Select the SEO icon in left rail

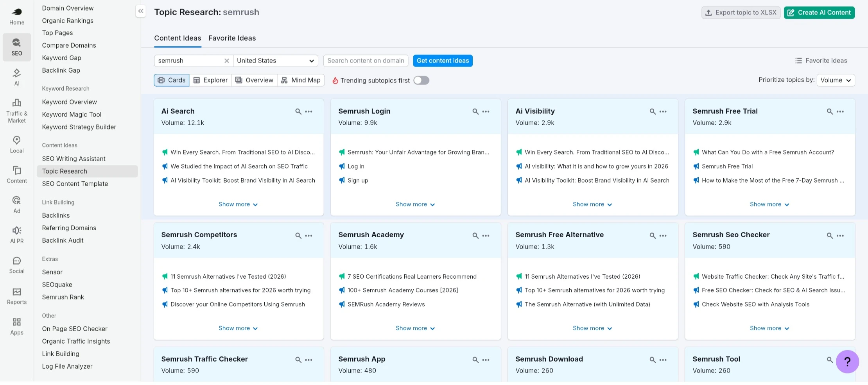point(17,47)
